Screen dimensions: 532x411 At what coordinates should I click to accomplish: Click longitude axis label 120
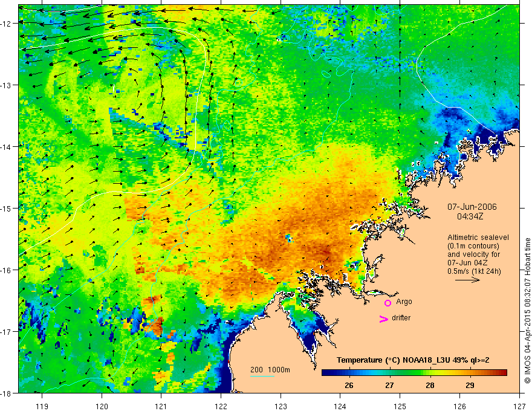coord(102,406)
